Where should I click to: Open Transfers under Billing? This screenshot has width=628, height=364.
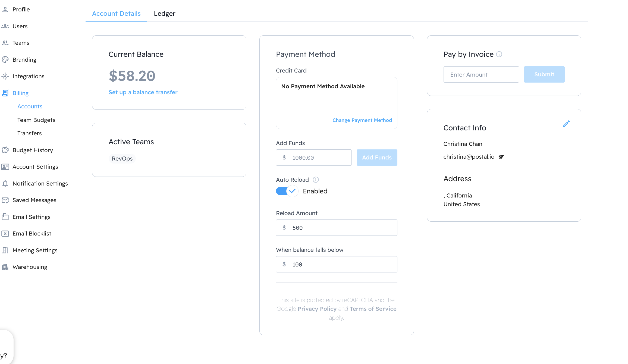29,133
